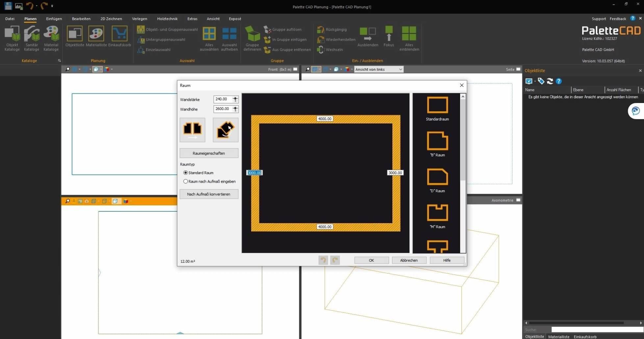Increase Wandstärke using the up stepper arrow
This screenshot has height=339, width=644.
[235, 98]
